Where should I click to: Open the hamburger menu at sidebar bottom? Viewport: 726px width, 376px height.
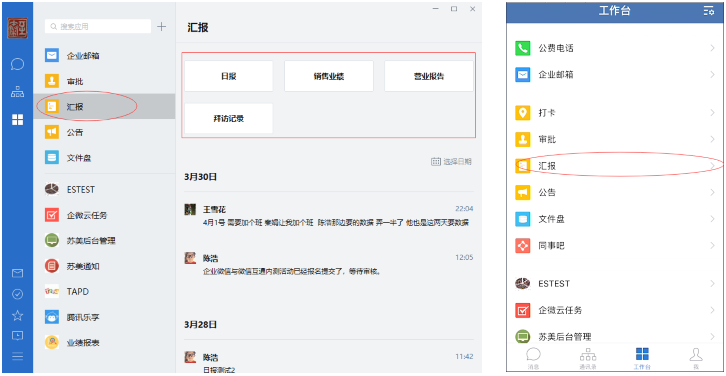tap(17, 356)
